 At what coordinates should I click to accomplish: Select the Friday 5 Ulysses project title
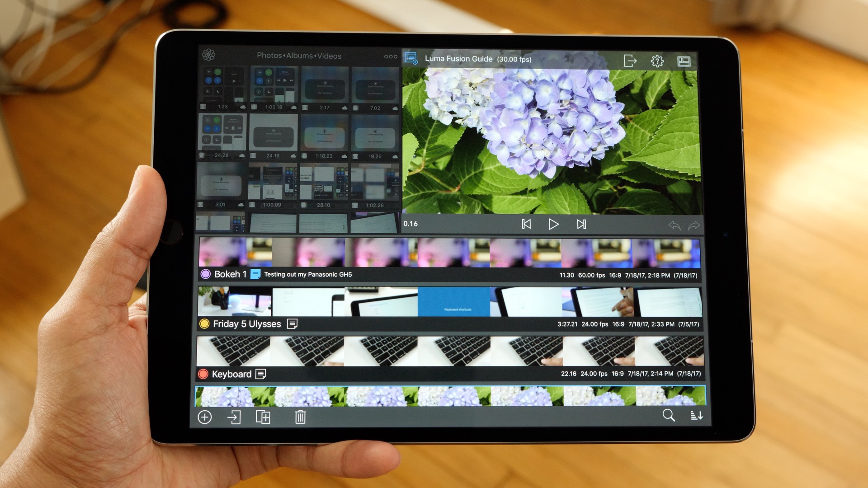[x=247, y=324]
